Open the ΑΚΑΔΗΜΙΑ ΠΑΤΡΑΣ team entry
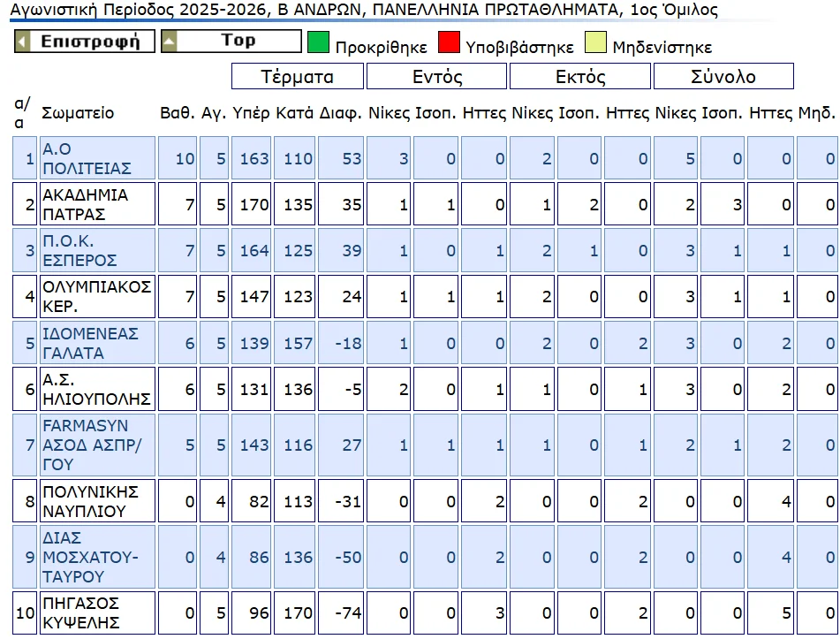Viewport: 840px width, 639px height. click(85, 204)
